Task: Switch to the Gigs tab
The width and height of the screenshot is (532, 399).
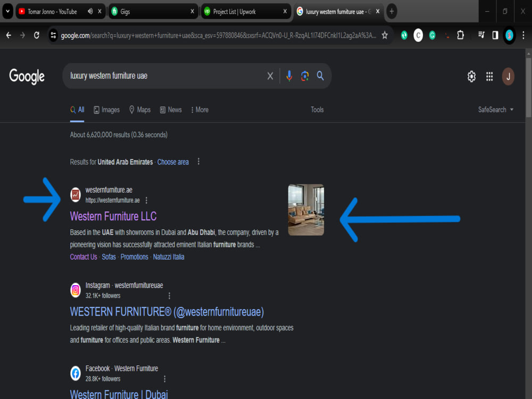Action: (153, 12)
